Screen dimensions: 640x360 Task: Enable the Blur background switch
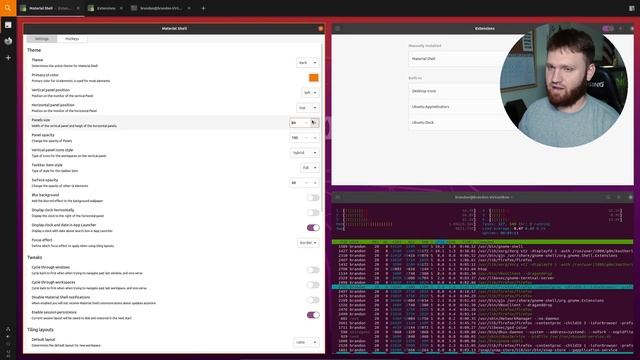[x=313, y=198]
